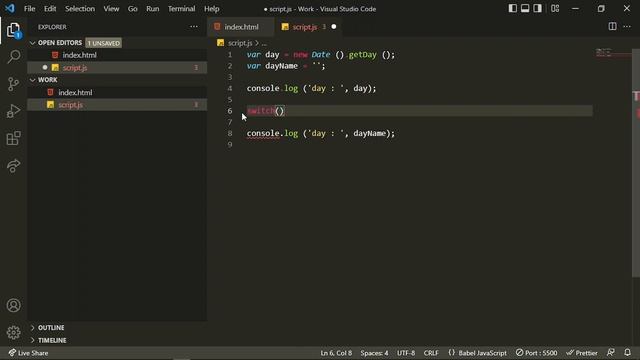Toggle the secondary side bar layout icon

click(x=538, y=8)
